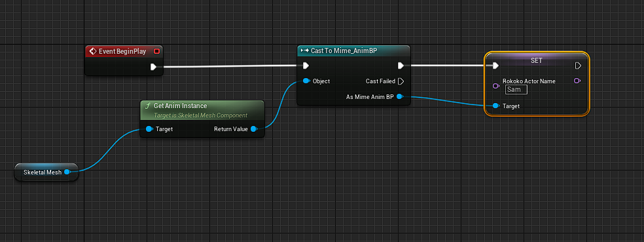The height and width of the screenshot is (242, 644).
Task: Click the Rokoko Actor Name field containing Sam
Action: click(516, 89)
